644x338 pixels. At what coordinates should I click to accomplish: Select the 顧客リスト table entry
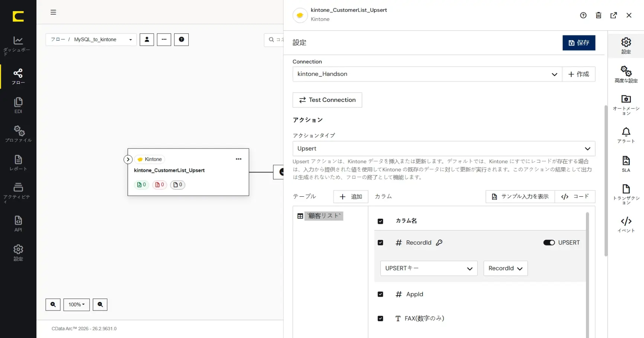pyautogui.click(x=324, y=216)
